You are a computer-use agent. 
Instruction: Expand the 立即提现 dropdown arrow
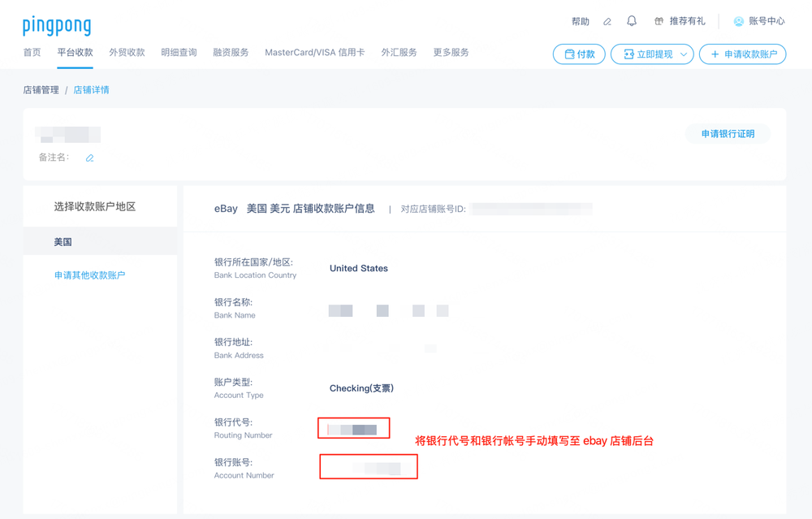(684, 54)
